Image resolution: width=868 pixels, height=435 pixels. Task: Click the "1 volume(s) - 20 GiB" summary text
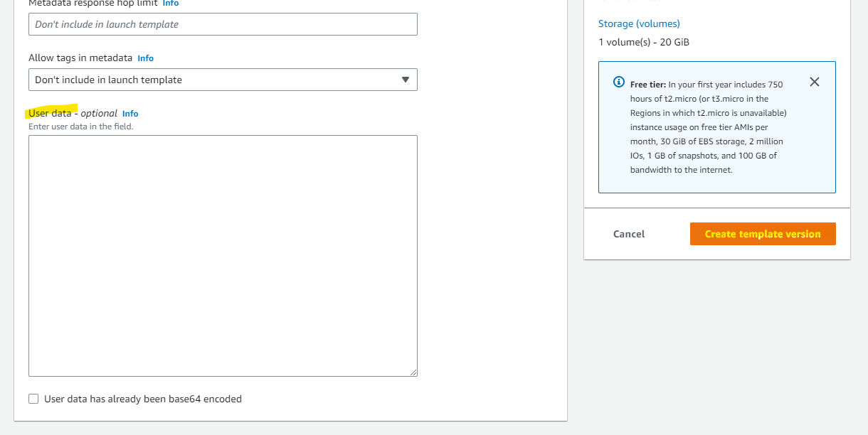[x=644, y=42]
